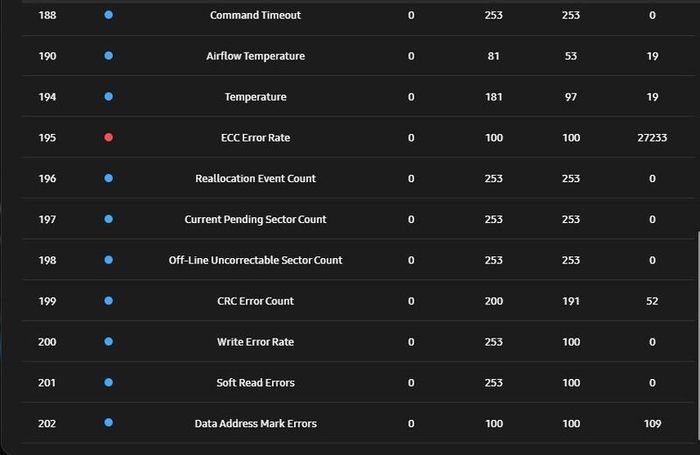The image size is (700, 455).
Task: Click raw value 27233 for ECC Error Rate
Action: (x=652, y=138)
